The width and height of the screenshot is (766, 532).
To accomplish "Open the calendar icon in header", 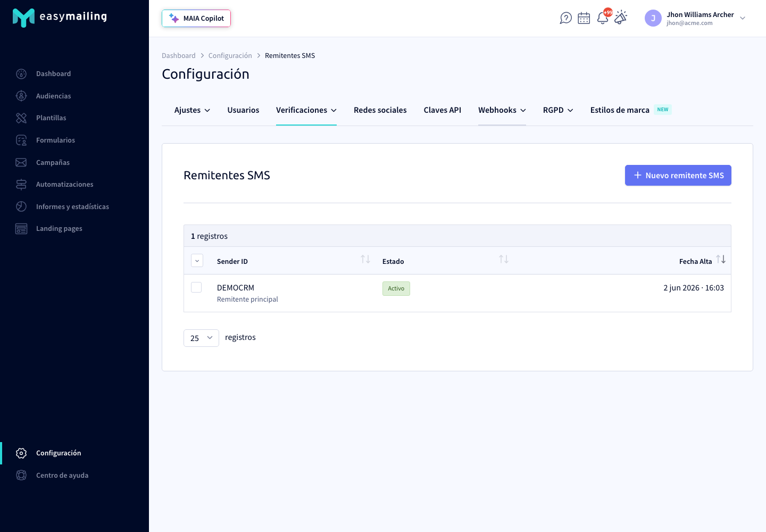I will (x=584, y=18).
